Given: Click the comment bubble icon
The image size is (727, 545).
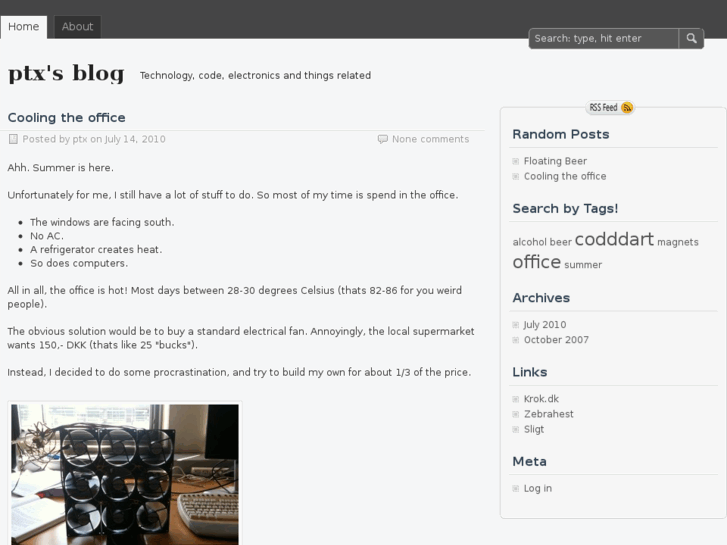Looking at the screenshot, I should pyautogui.click(x=383, y=139).
